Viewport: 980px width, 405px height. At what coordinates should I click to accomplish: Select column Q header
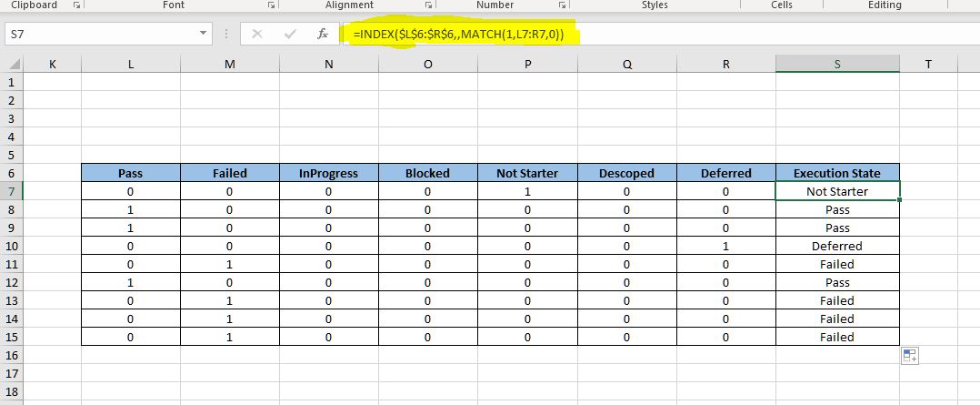(627, 64)
